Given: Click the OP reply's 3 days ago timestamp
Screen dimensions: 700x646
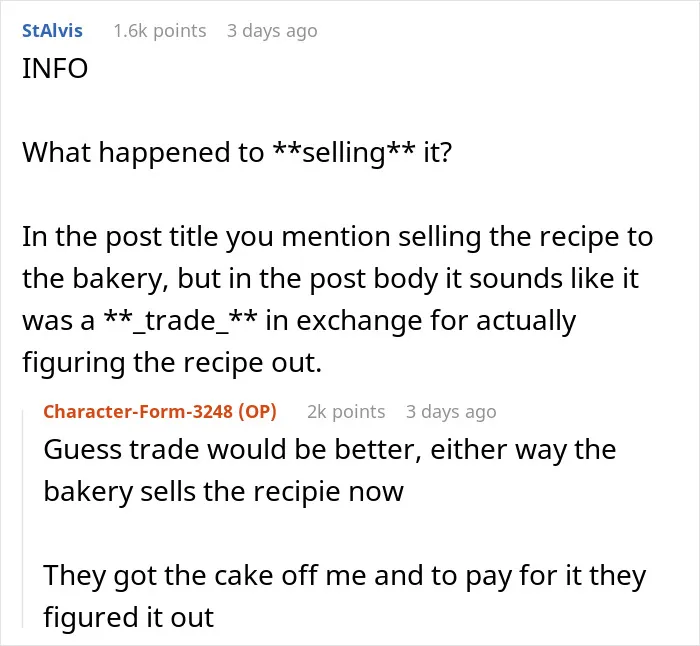Looking at the screenshot, I should tap(451, 412).
